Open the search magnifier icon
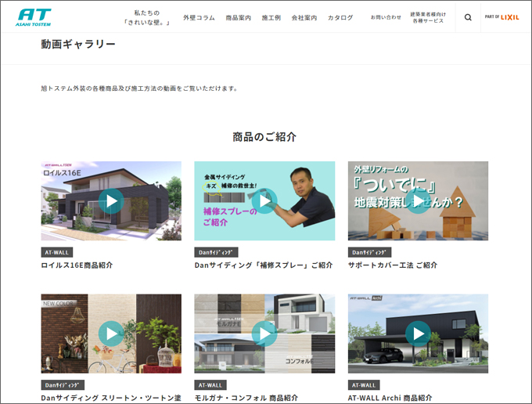The width and height of the screenshot is (532, 404). tap(468, 17)
